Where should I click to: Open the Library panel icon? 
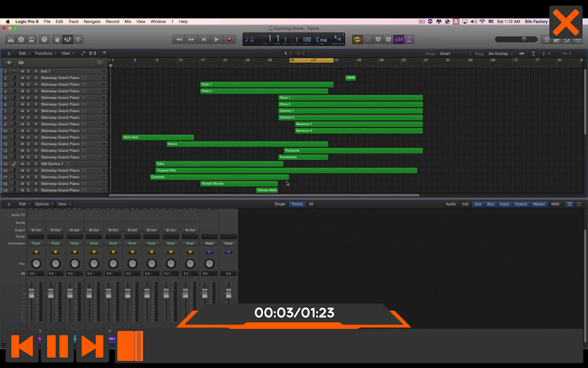click(x=10, y=40)
